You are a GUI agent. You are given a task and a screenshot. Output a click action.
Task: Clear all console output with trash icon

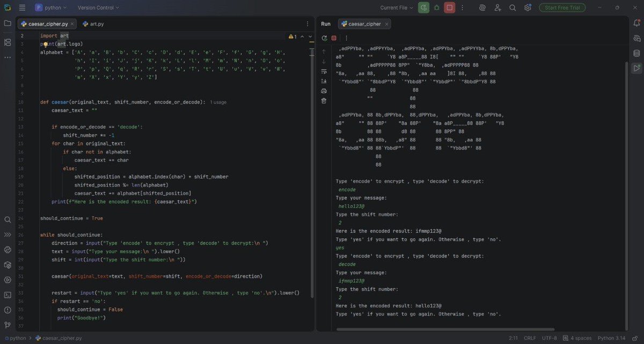coord(324,100)
